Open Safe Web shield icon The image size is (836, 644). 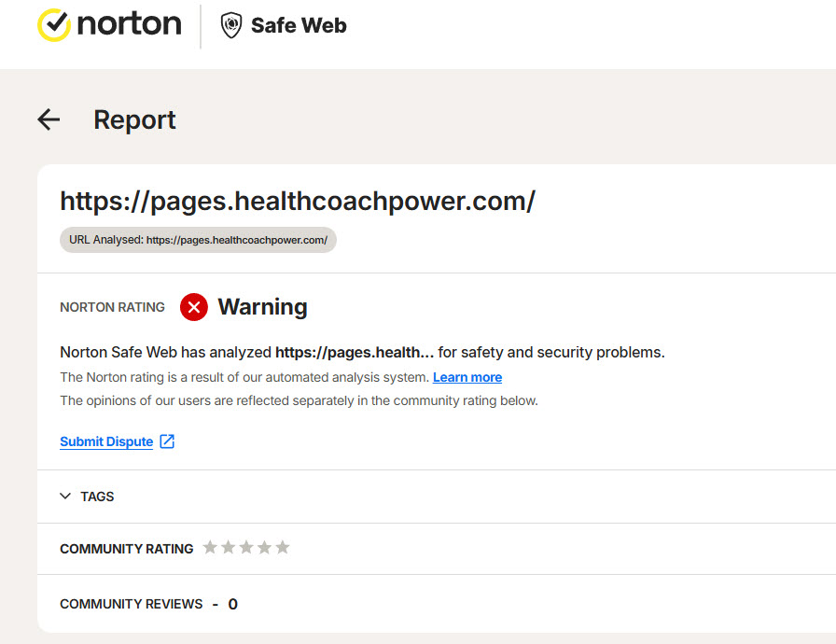click(x=231, y=25)
